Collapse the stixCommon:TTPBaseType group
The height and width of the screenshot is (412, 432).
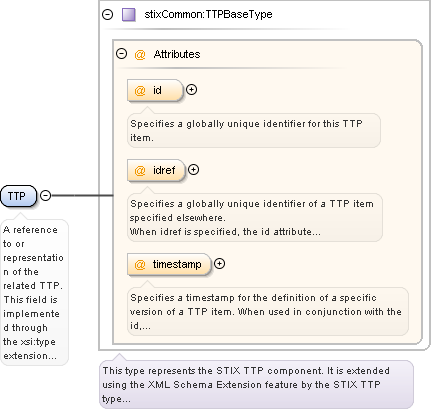(107, 14)
